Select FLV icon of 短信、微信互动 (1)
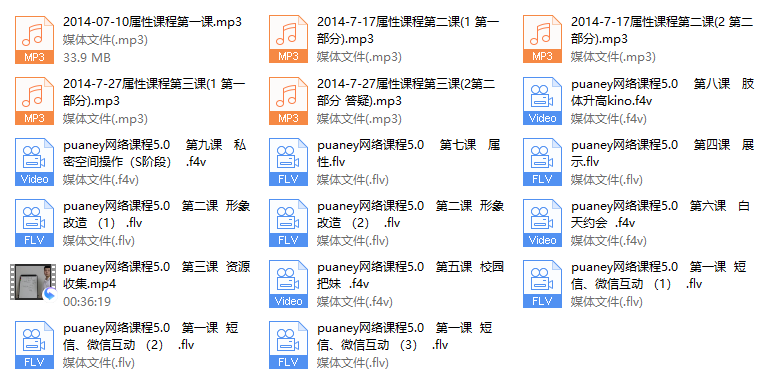This screenshot has height=379, width=776. click(542, 284)
